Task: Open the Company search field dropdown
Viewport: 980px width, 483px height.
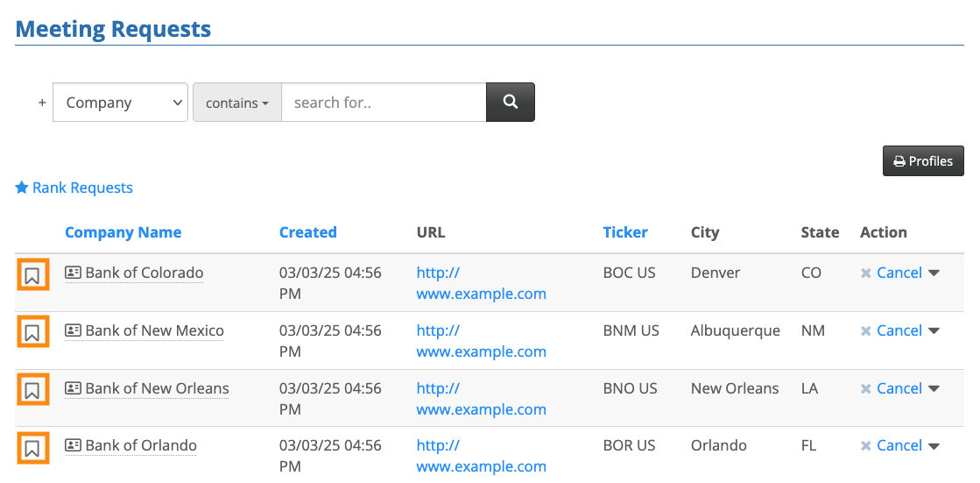Action: pyautogui.click(x=120, y=103)
